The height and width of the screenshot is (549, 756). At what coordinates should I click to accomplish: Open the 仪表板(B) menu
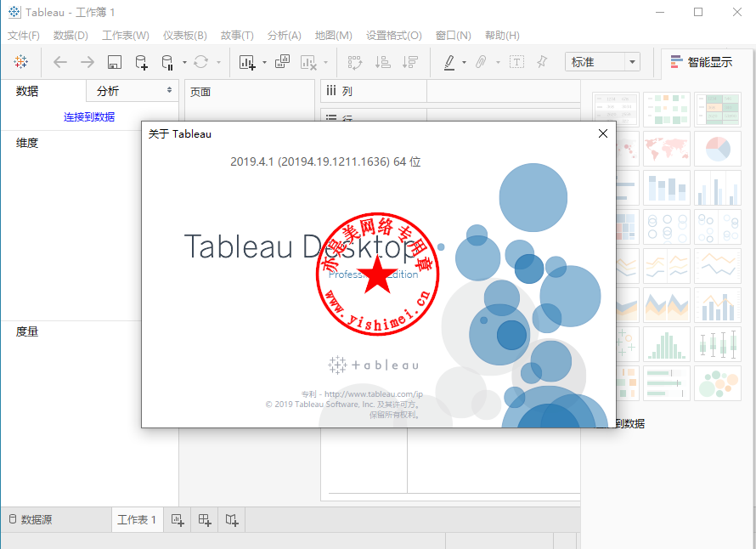pyautogui.click(x=184, y=35)
